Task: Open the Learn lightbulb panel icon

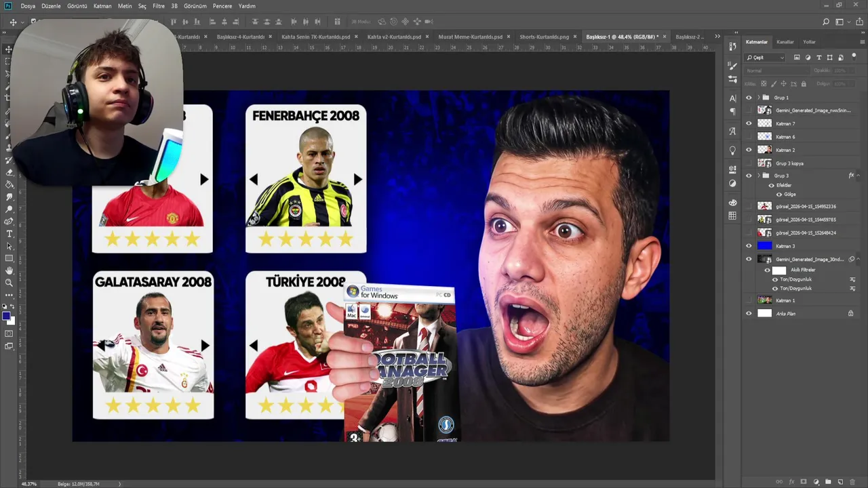Action: (x=732, y=150)
